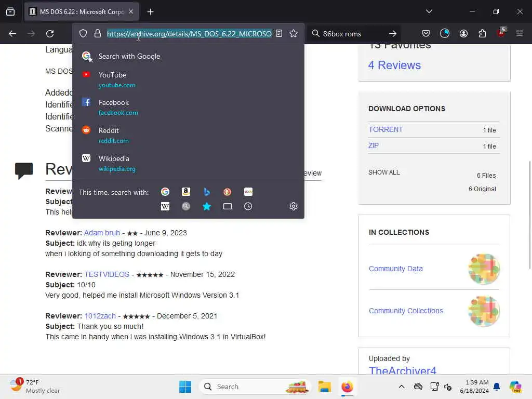Open Firefox from the taskbar
Screen dimensions: 532x399
[347, 387]
